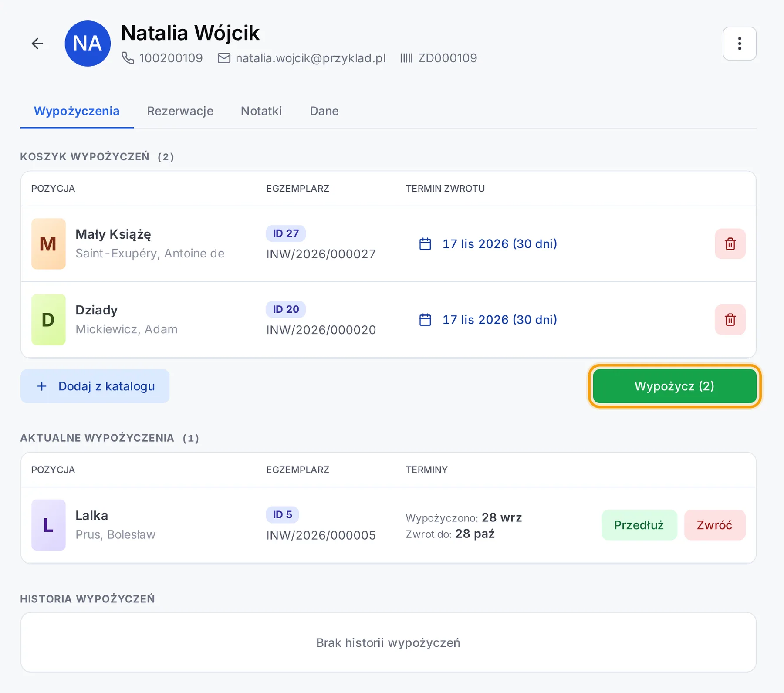This screenshot has width=784, height=693.
Task: Click the D cover thumbnail of Dziady
Action: [x=48, y=320]
